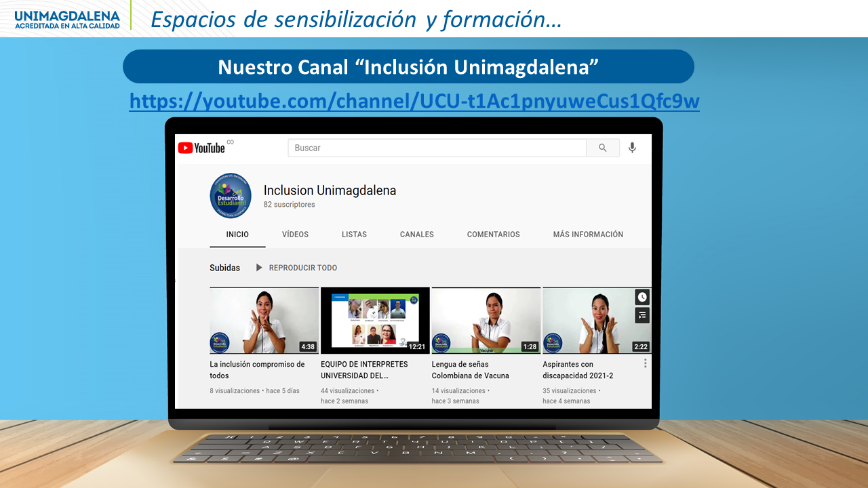868x488 pixels.
Task: Click Add to queue icon on thumbnail
Action: pyautogui.click(x=642, y=315)
